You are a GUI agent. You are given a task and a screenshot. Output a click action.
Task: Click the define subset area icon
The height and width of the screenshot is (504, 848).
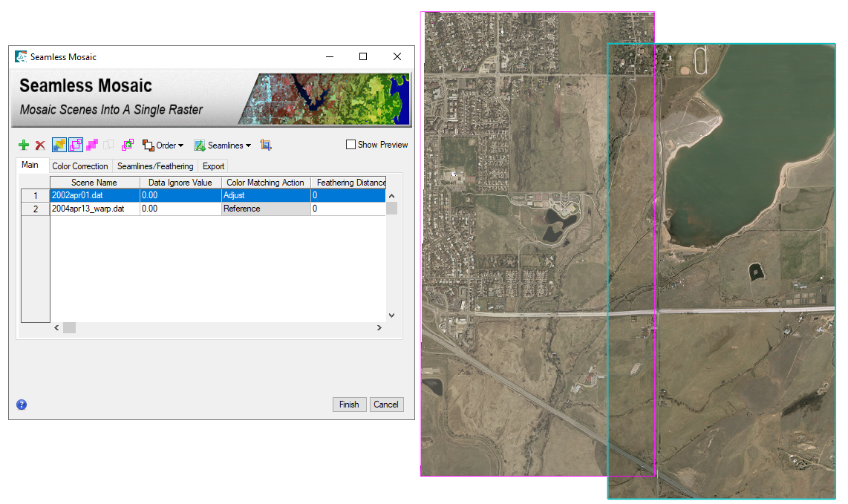point(267,145)
